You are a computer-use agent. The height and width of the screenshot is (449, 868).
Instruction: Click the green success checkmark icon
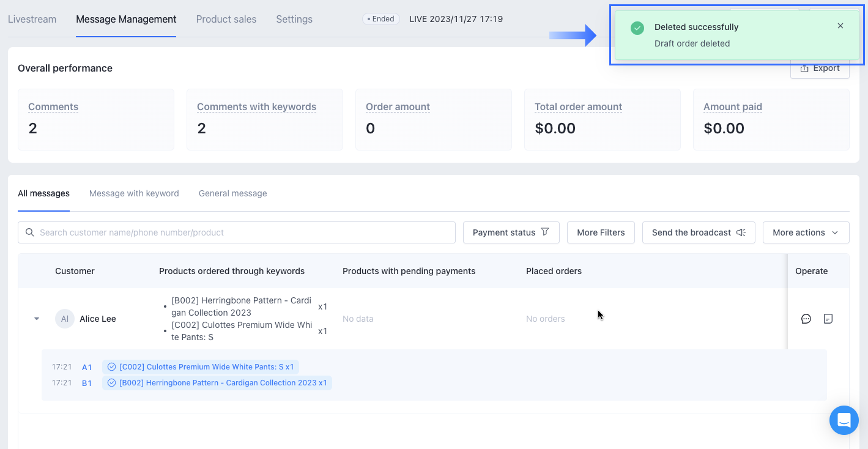point(637,28)
